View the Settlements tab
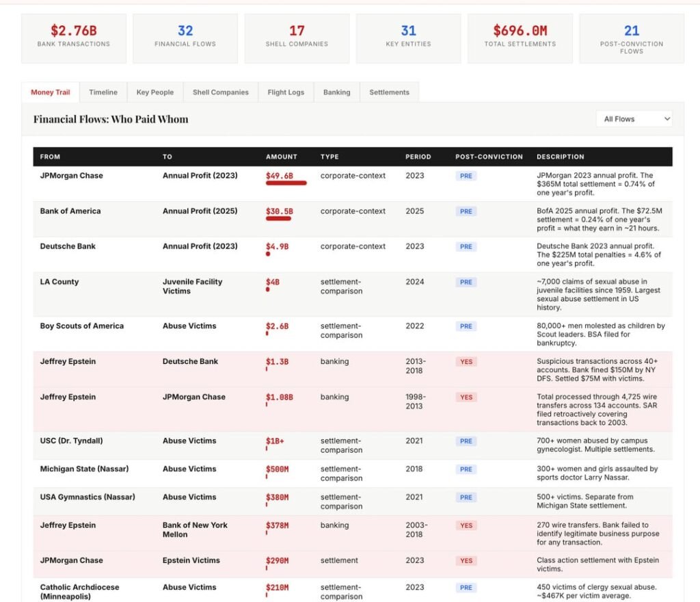This screenshot has width=700, height=602. tap(389, 92)
